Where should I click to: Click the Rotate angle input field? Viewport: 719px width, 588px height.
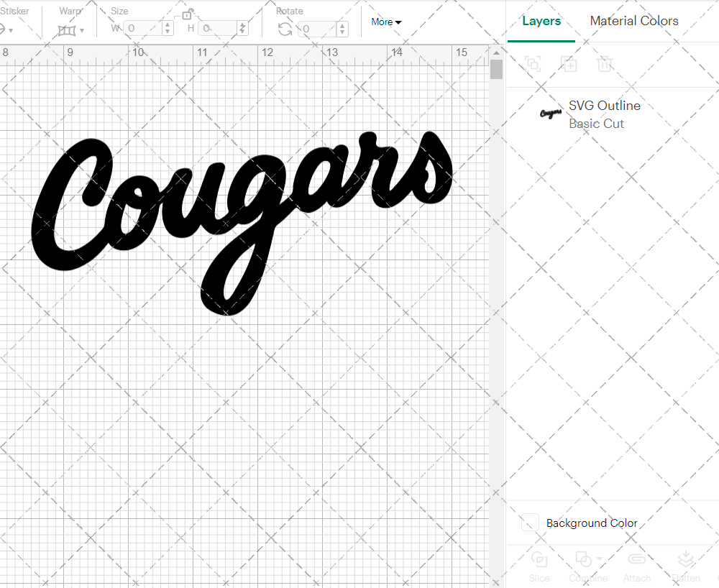[319, 29]
